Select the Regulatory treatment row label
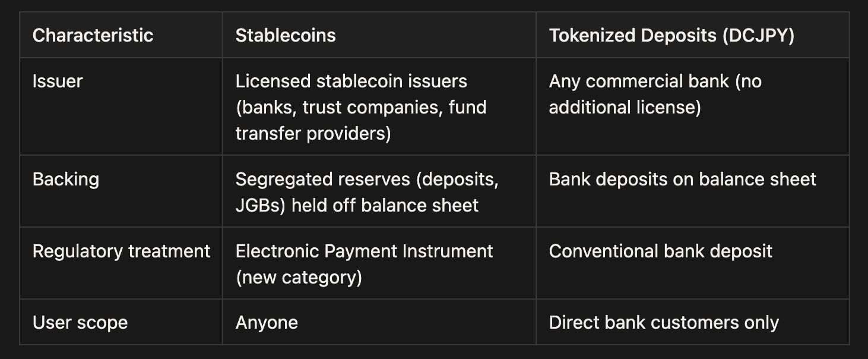Screen dimensions: 868x359 pos(121,251)
